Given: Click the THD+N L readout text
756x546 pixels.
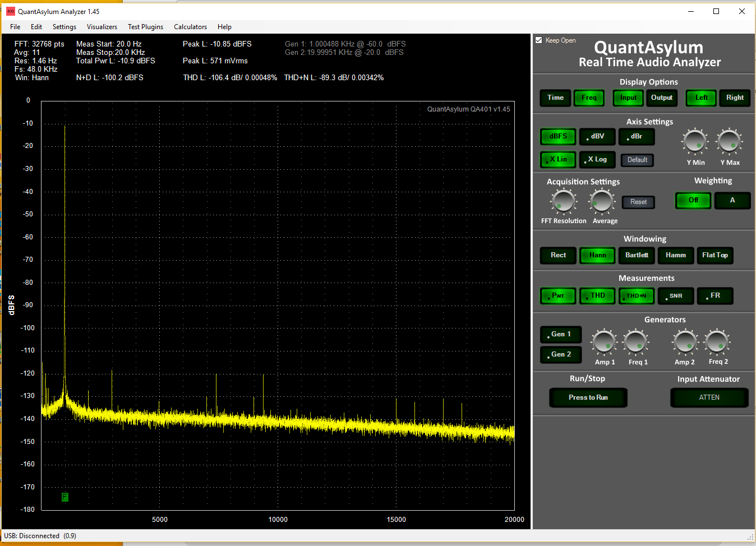Looking at the screenshot, I should coord(334,78).
